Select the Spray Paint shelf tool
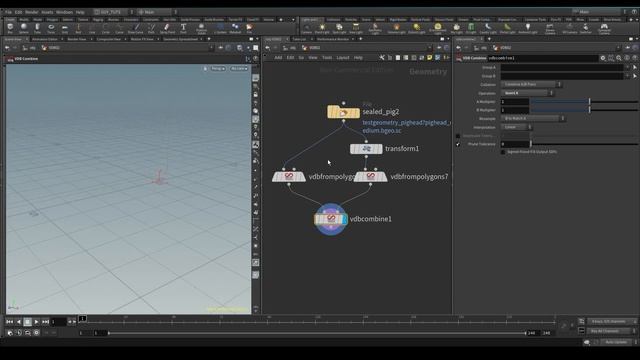 coord(167,28)
